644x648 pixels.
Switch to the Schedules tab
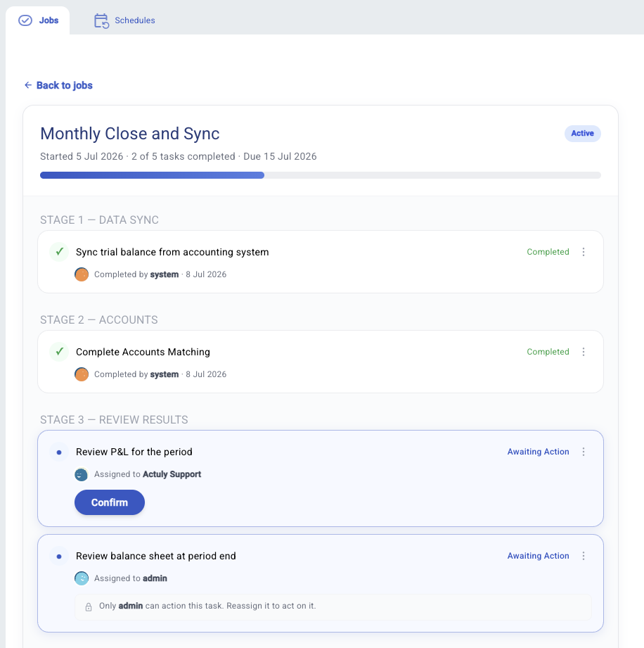click(124, 20)
